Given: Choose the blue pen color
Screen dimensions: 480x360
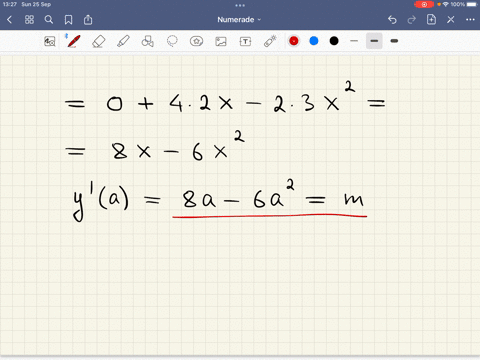Looking at the screenshot, I should 314,41.
